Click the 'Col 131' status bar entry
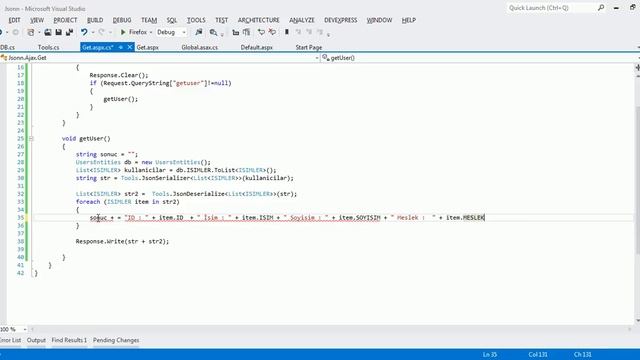 [538, 354]
